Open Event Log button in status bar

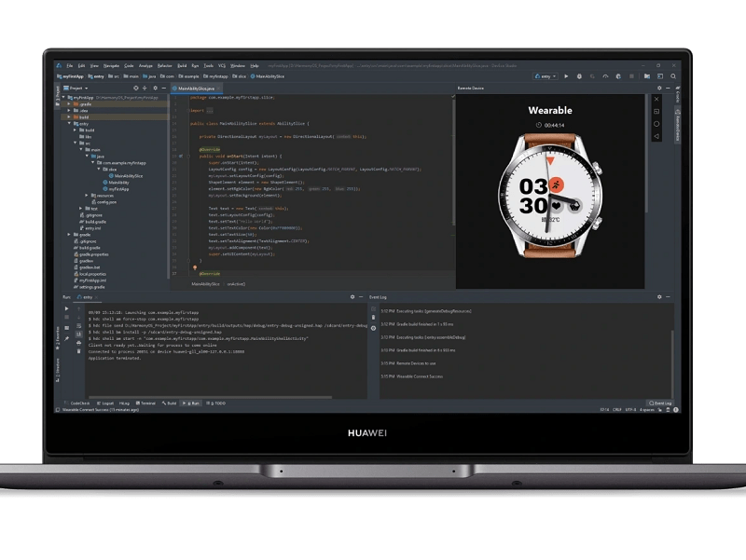[660, 403]
